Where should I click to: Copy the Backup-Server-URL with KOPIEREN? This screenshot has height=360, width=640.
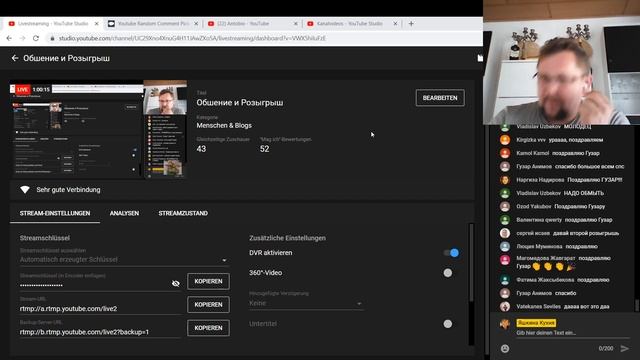208,328
